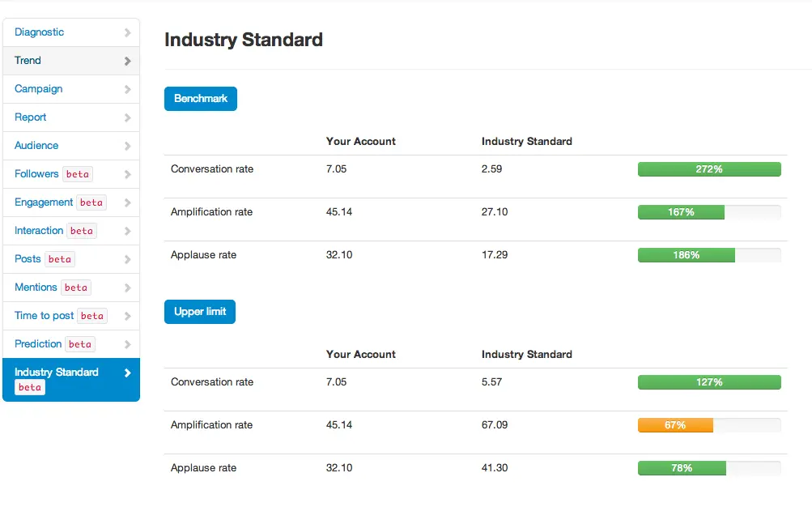Click the orange 67% progress bar
Screen dimensions: 812x507
point(675,425)
